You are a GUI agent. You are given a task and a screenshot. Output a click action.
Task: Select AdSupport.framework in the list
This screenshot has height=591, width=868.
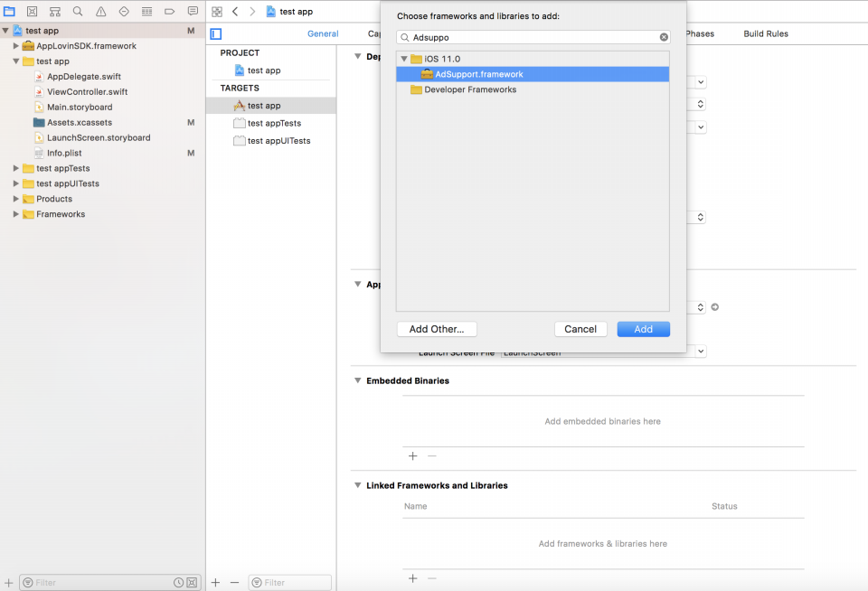[533, 74]
